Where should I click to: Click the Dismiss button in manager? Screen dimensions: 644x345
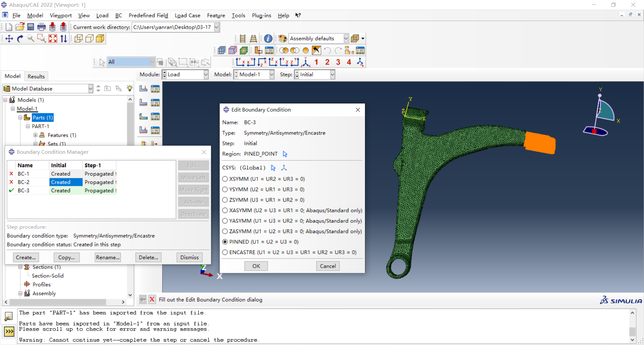tap(190, 257)
